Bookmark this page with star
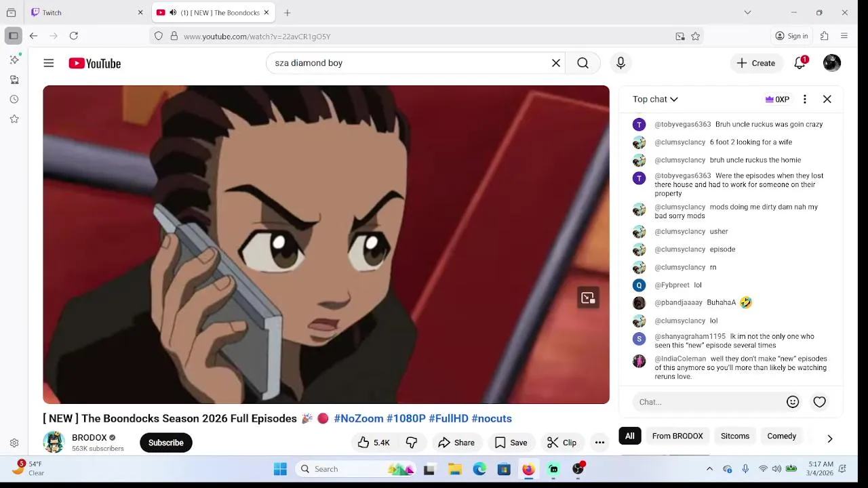 [x=695, y=37]
